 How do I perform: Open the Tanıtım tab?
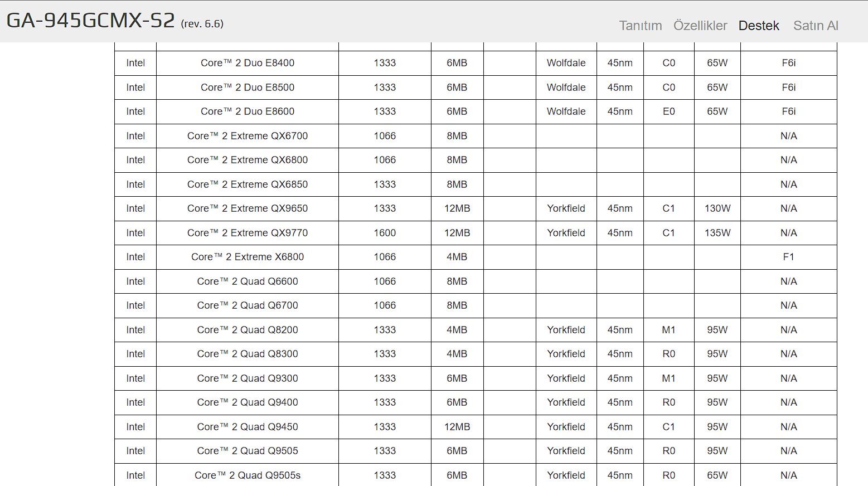641,26
